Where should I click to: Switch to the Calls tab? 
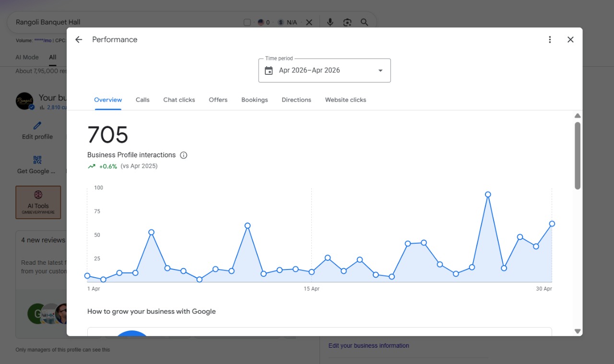[142, 100]
